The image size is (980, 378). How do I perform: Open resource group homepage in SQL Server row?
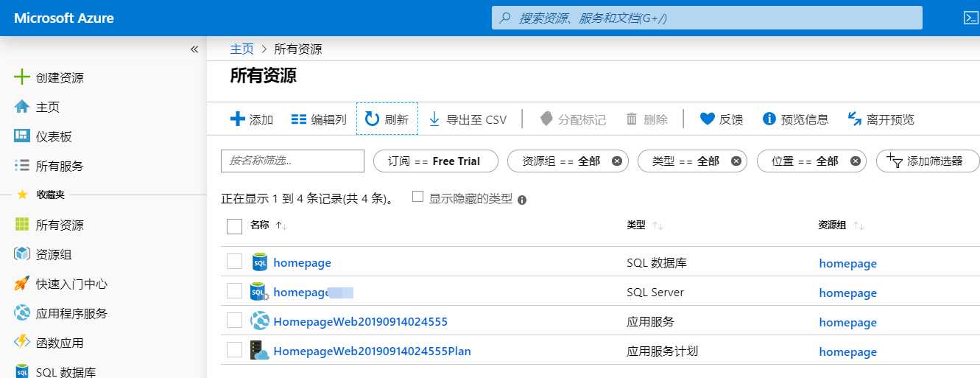coord(848,293)
